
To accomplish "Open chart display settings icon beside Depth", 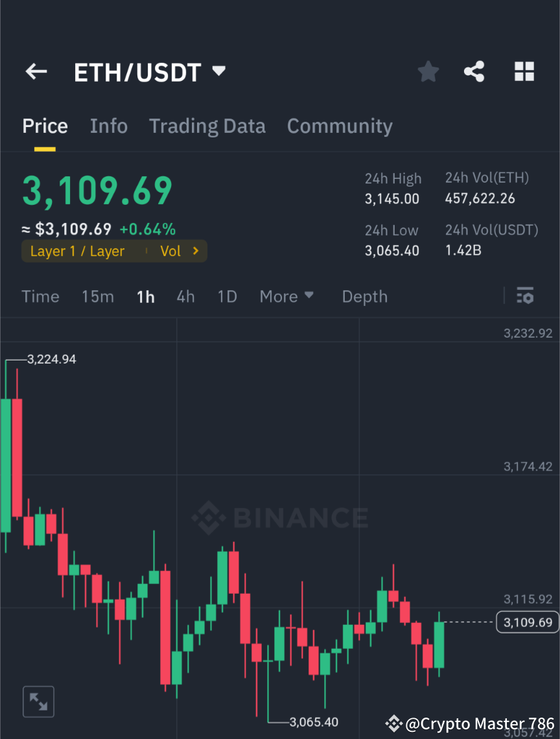I will 526,296.
